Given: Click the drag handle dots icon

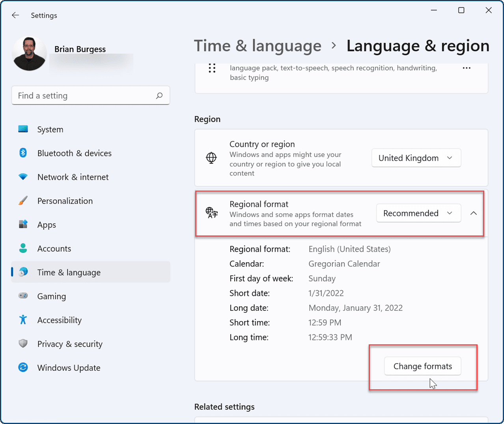Looking at the screenshot, I should 212,68.
